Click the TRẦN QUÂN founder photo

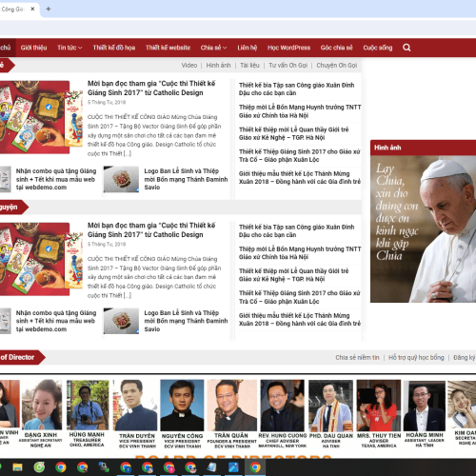point(231,406)
